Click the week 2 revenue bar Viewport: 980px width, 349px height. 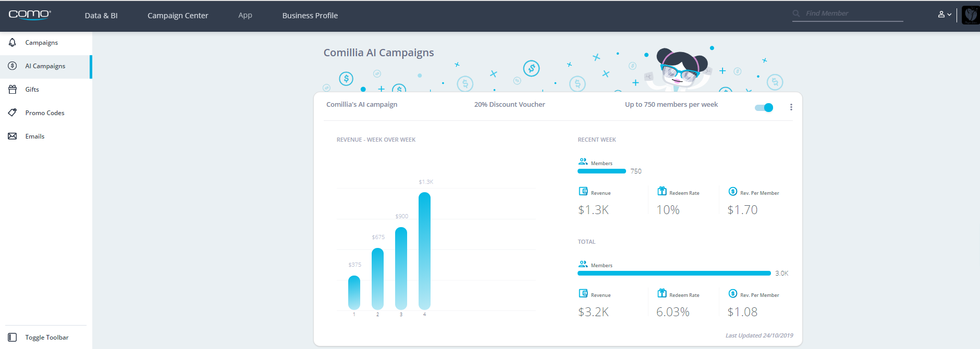pyautogui.click(x=377, y=279)
